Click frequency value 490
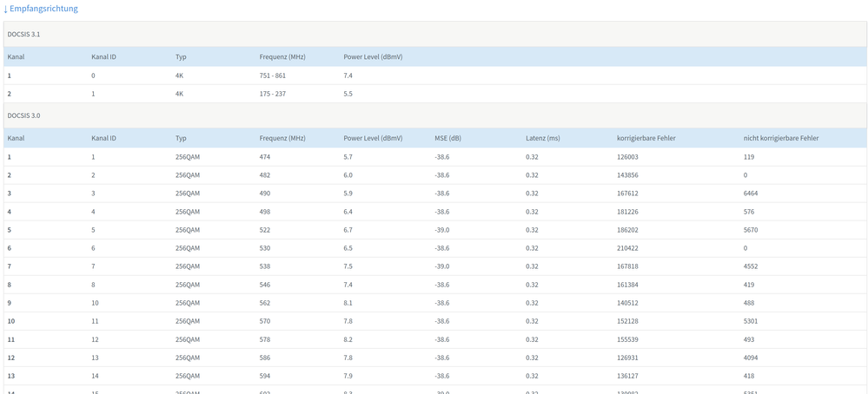Viewport: 868px width, 394px height. [265, 194]
